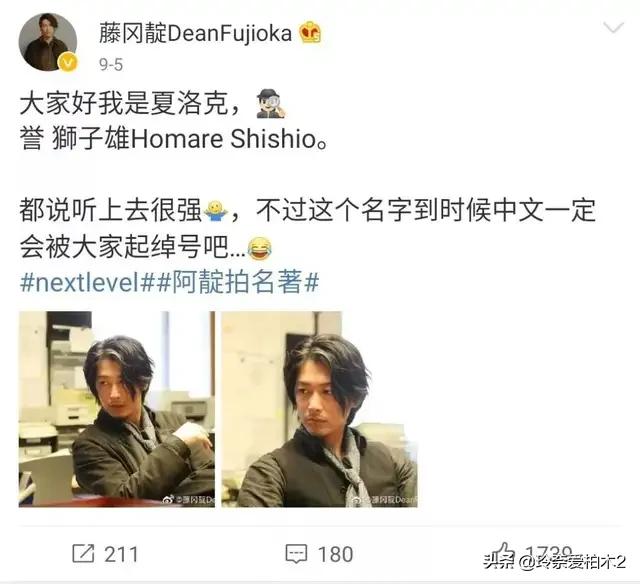View the second close-up photo
The width and height of the screenshot is (640, 584).
point(319,409)
